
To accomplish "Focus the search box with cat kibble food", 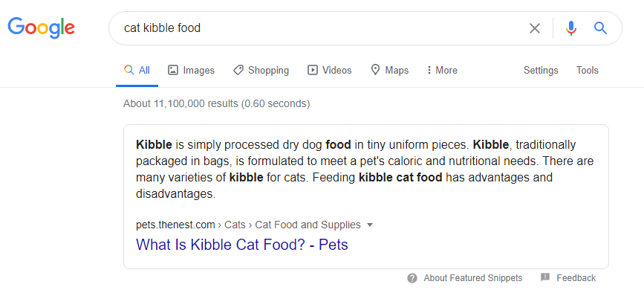I will (x=320, y=28).
